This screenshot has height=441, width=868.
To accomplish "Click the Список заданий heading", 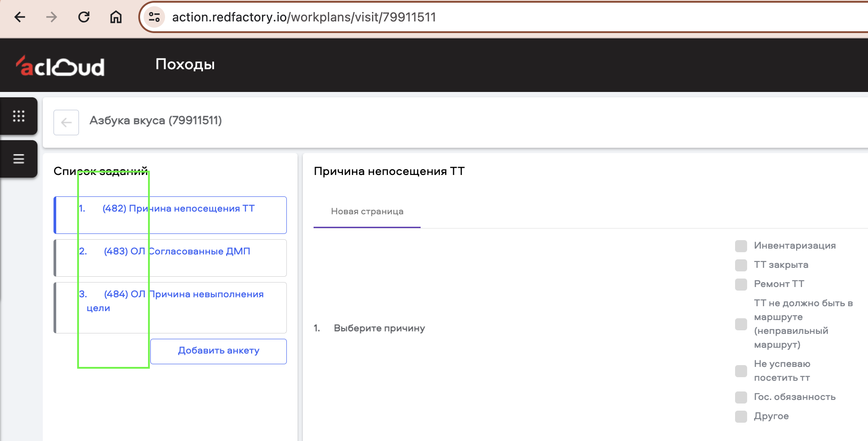I will click(101, 171).
